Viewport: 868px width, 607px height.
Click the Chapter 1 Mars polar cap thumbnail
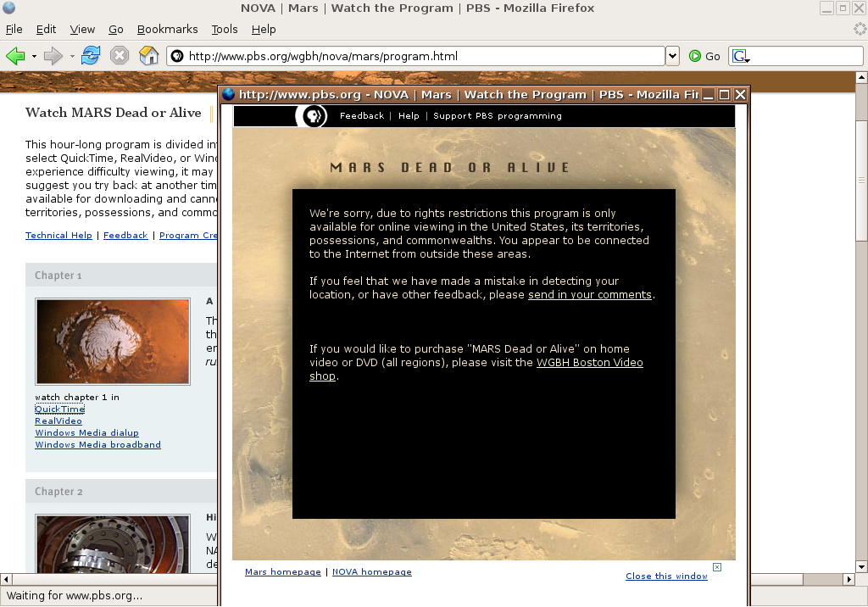113,342
